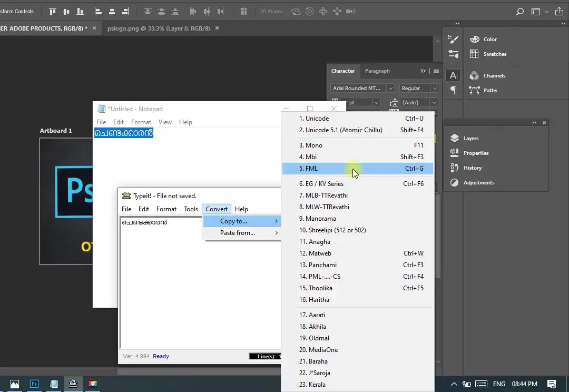Align horizontal centers icon in options bar
This screenshot has height=392, width=569.
tap(112, 12)
